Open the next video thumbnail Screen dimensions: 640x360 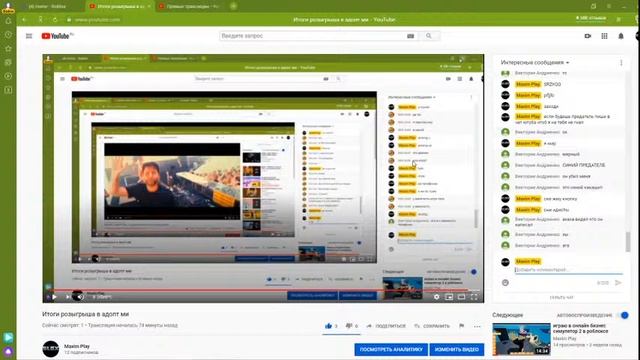click(521, 339)
